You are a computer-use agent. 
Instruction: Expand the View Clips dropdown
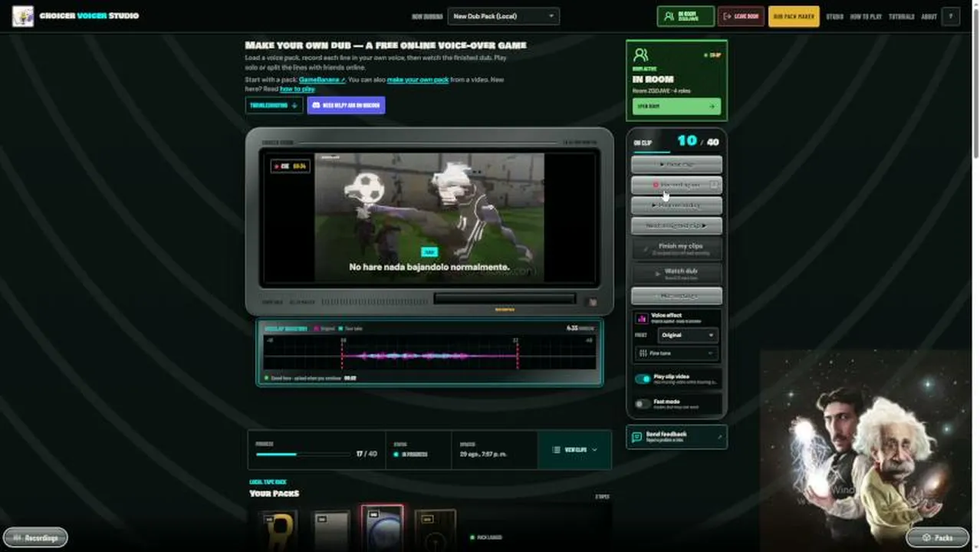pos(575,450)
